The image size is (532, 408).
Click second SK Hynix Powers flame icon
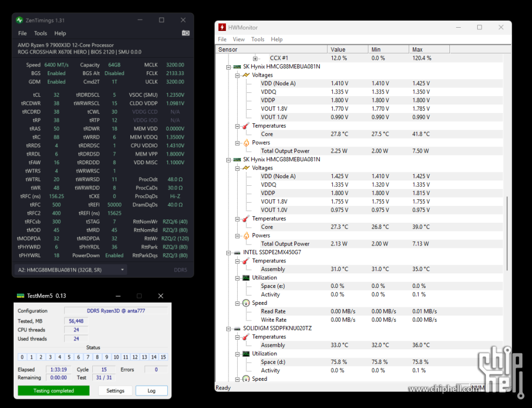pos(246,236)
